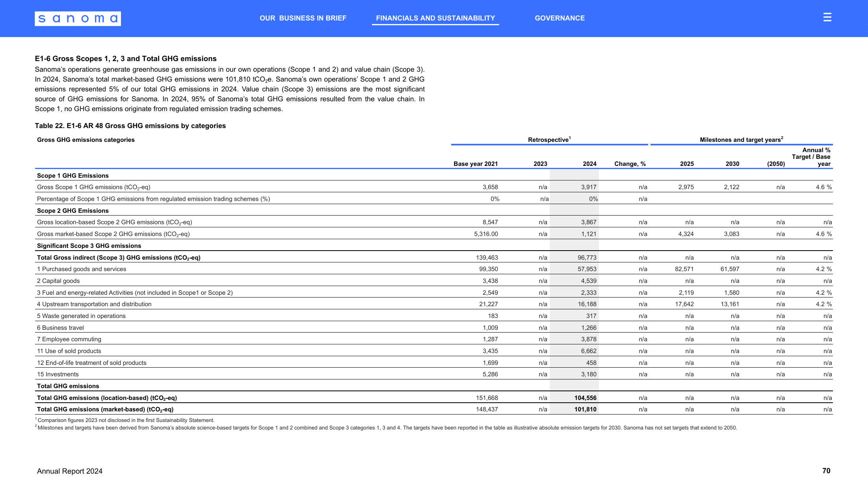The height and width of the screenshot is (489, 868).
Task: Click the Scope 1 GHG Emissions section row
Action: tap(434, 176)
